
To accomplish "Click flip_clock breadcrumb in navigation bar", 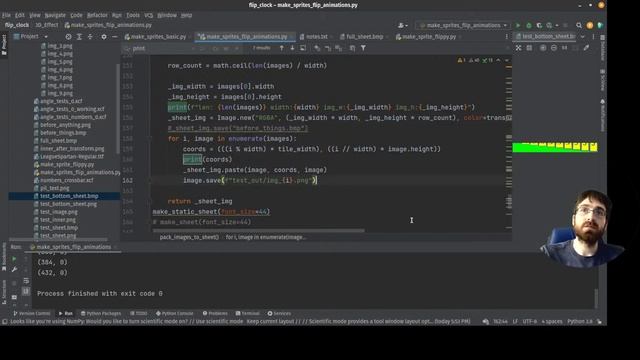I will click(17, 25).
